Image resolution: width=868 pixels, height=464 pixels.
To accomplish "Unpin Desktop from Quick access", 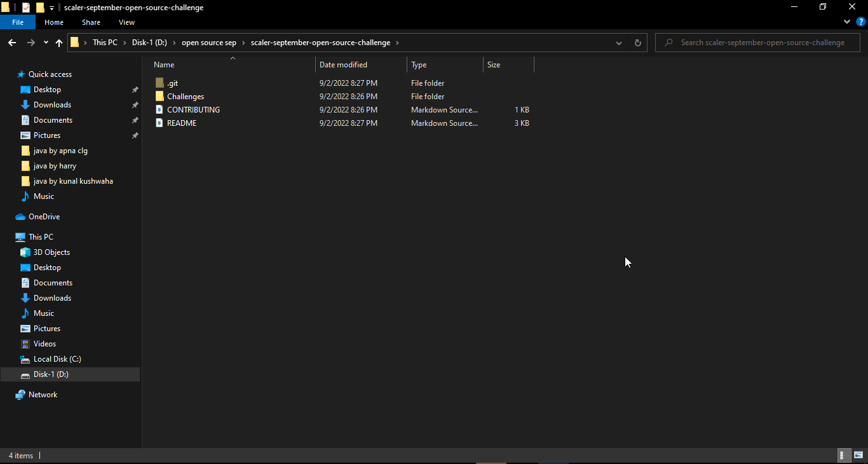I will point(135,89).
